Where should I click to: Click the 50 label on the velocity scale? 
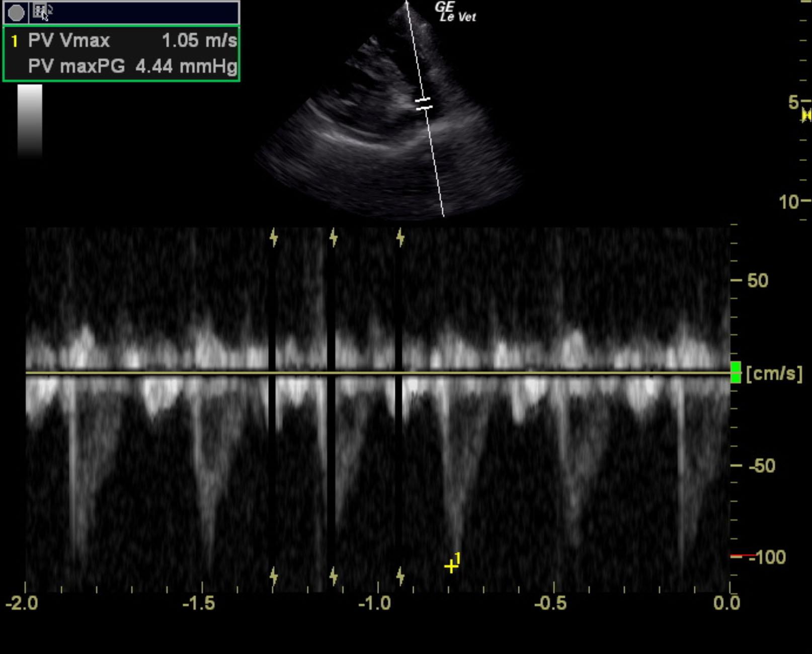tap(758, 280)
